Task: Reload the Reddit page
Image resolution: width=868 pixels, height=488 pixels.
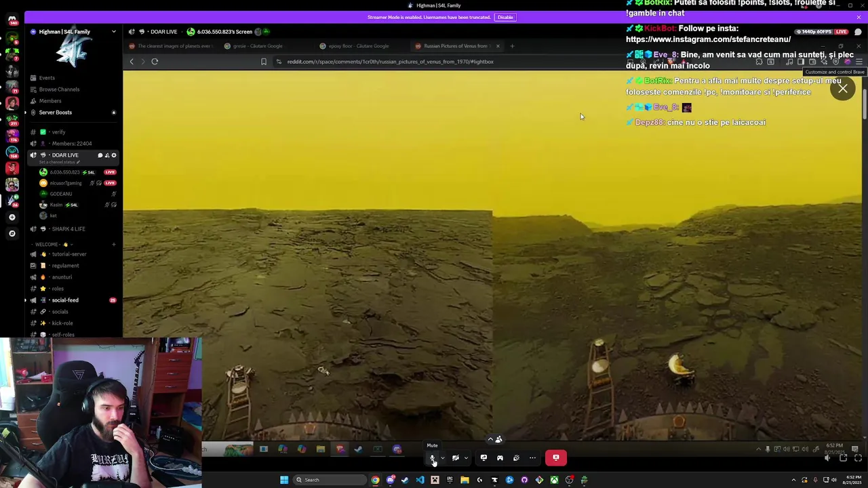Action: 155,62
